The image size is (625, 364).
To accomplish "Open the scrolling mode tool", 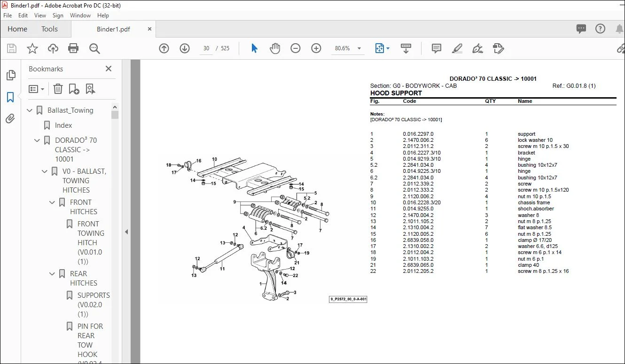I will [x=406, y=48].
